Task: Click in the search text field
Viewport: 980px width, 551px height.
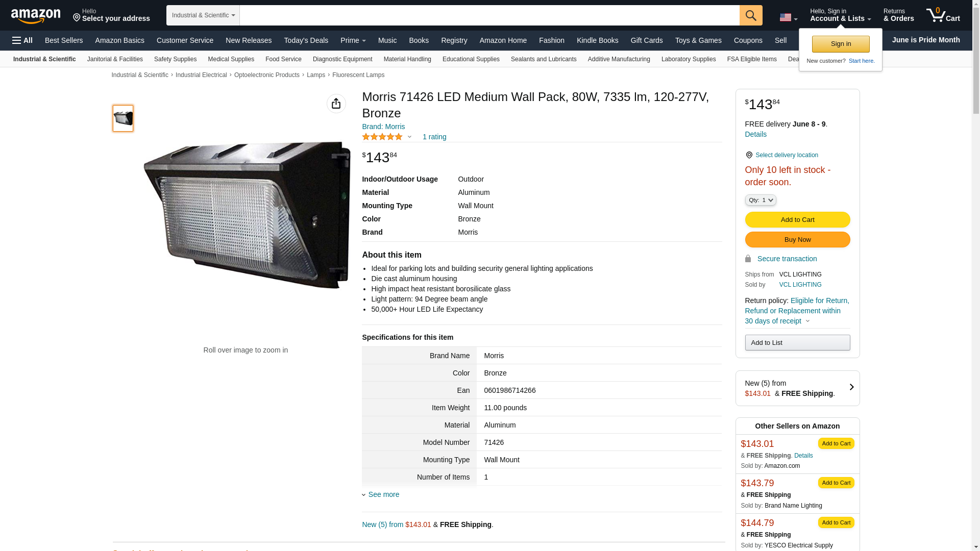Action: [489, 15]
